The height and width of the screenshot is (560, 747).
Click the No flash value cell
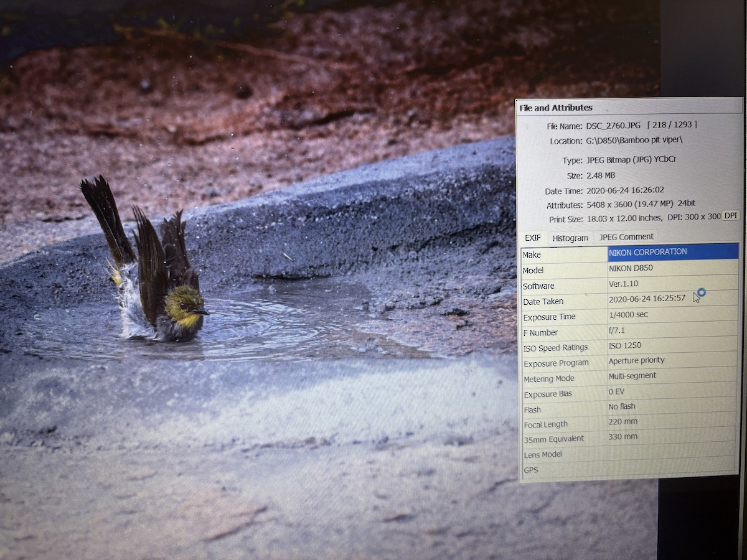672,406
